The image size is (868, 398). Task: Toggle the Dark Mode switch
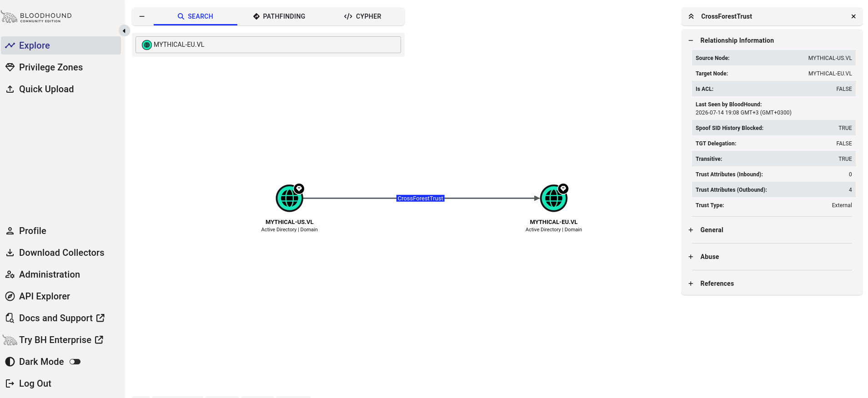[75, 362]
